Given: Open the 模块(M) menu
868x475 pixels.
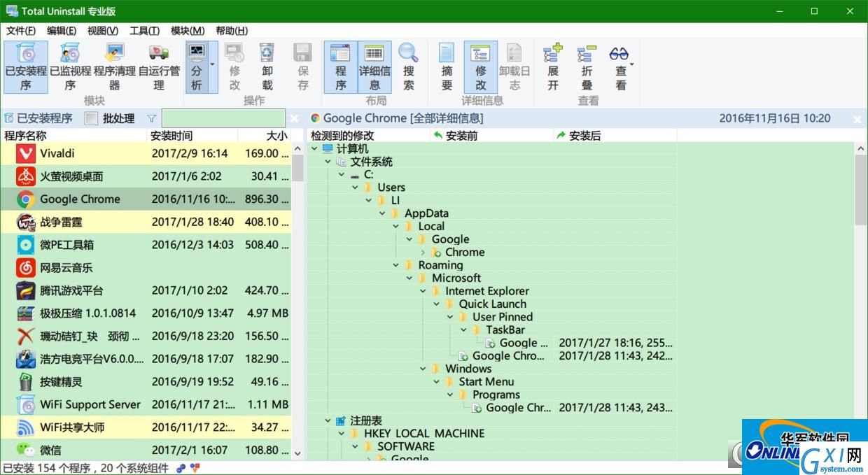Looking at the screenshot, I should click(188, 31).
